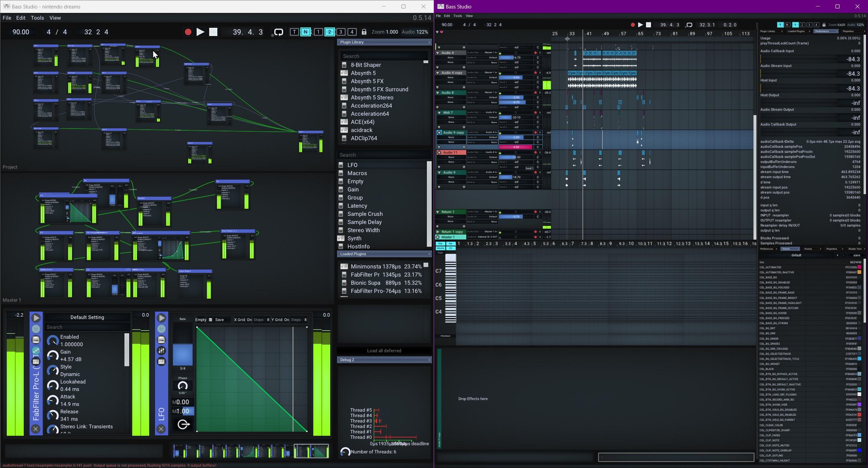Click the record icon in the transport bar
This screenshot has height=468, width=868.
189,32
